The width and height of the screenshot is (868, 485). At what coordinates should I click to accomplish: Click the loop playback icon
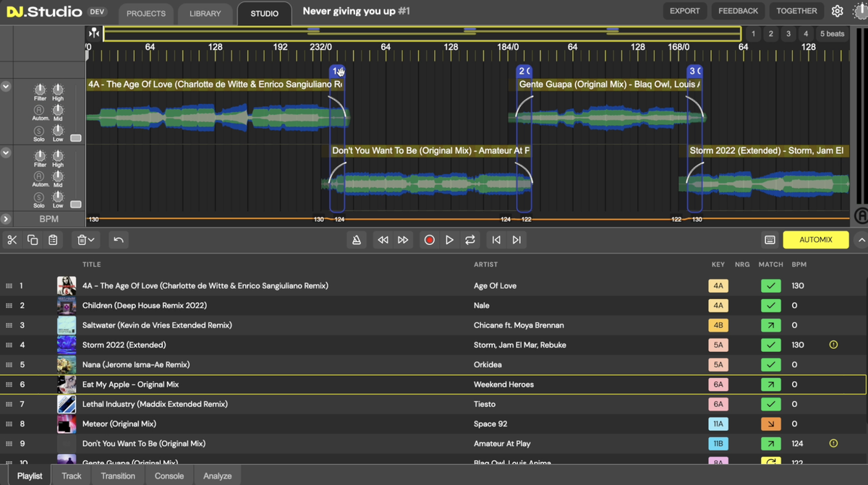[470, 240]
